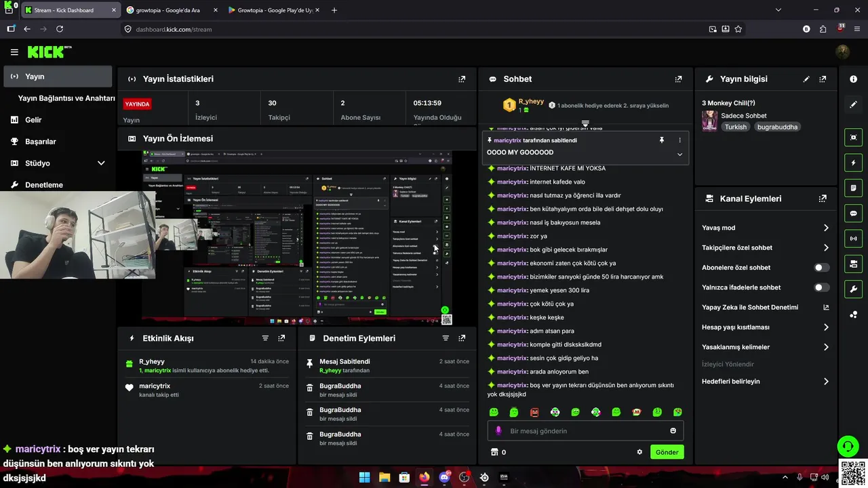Viewport: 868px width, 488px height.
Task: Toggle Yalnızca ifadelerle sohbet switch
Action: tap(821, 287)
